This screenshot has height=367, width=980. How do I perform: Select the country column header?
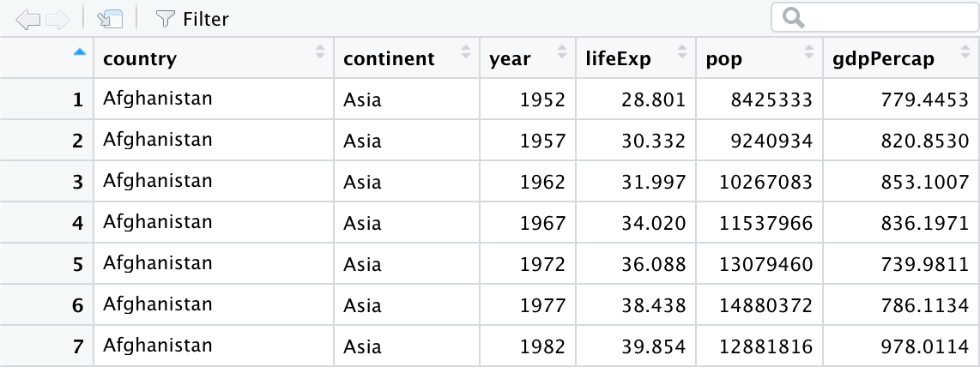point(214,58)
